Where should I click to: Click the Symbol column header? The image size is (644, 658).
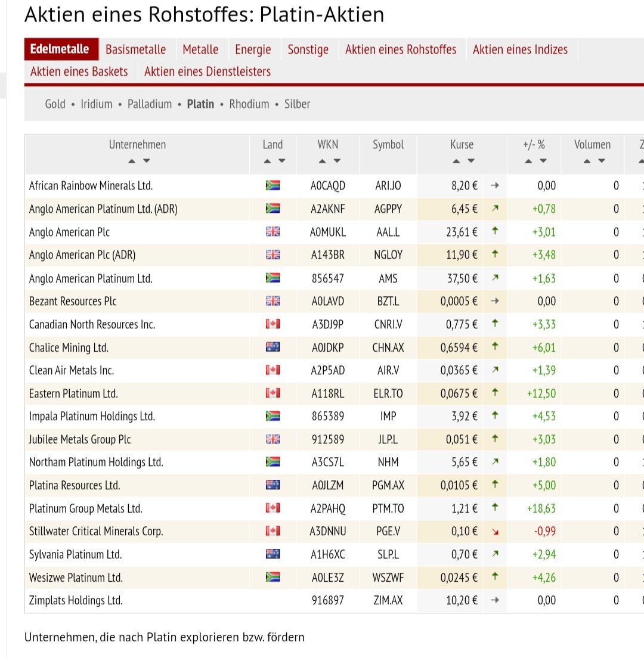point(388,145)
